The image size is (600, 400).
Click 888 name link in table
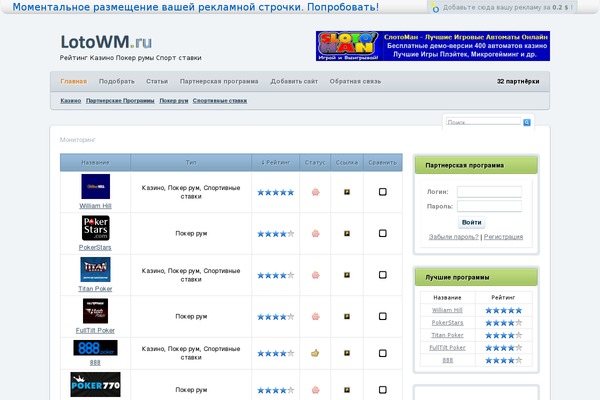[x=95, y=362]
